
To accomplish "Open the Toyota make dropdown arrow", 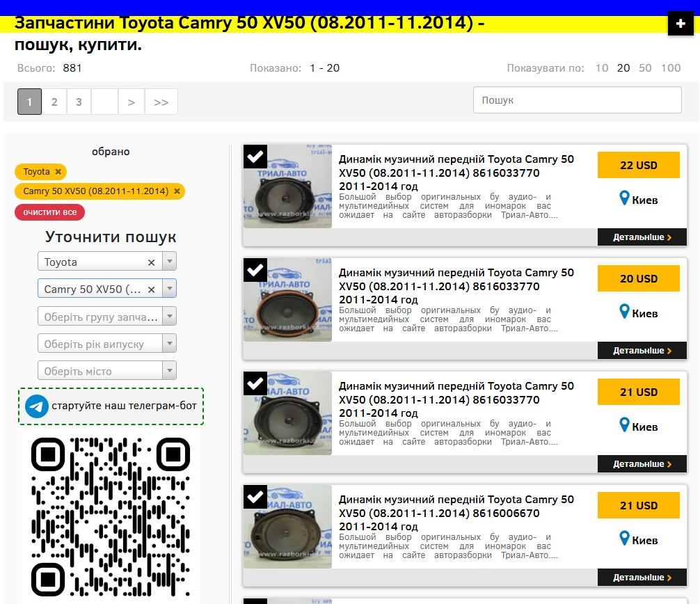I will [x=170, y=261].
